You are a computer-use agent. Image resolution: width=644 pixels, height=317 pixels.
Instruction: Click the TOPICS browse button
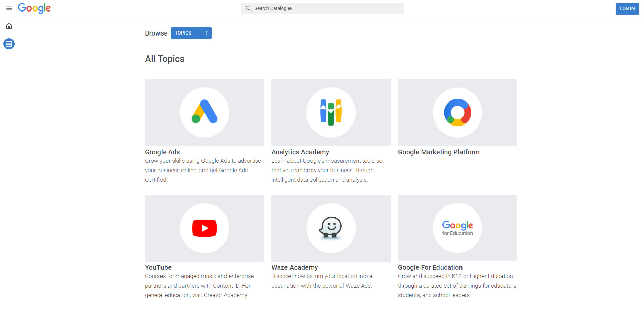pyautogui.click(x=191, y=33)
